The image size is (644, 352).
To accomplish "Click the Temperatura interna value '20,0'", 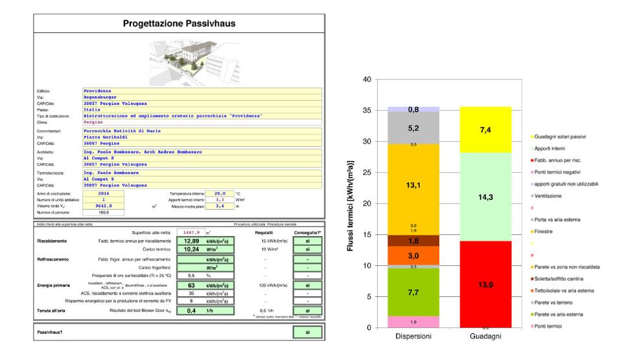I will click(x=220, y=193).
